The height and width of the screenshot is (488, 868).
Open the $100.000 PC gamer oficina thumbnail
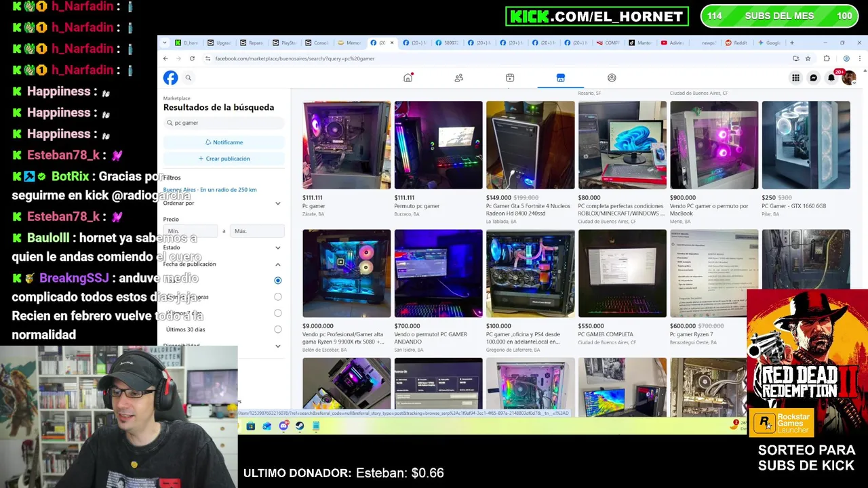coord(530,273)
